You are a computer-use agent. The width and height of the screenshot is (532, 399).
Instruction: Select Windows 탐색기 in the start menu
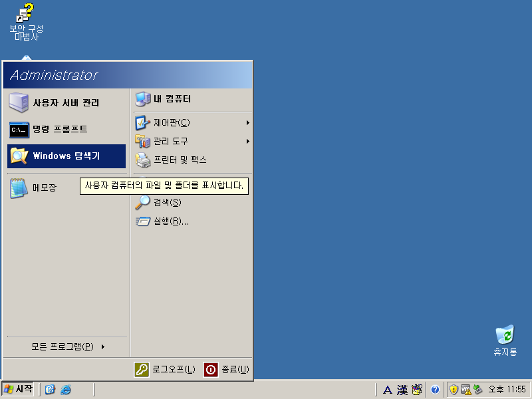pos(66,156)
